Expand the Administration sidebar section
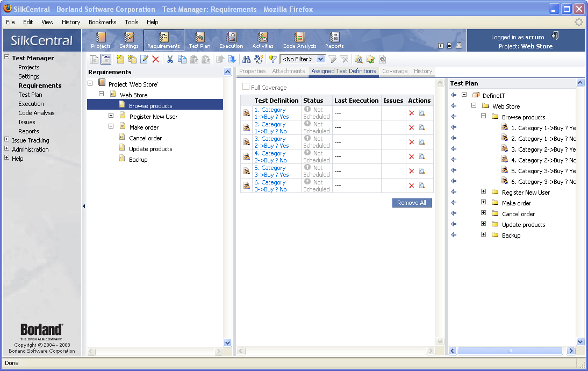This screenshot has height=371, width=588. [7, 148]
